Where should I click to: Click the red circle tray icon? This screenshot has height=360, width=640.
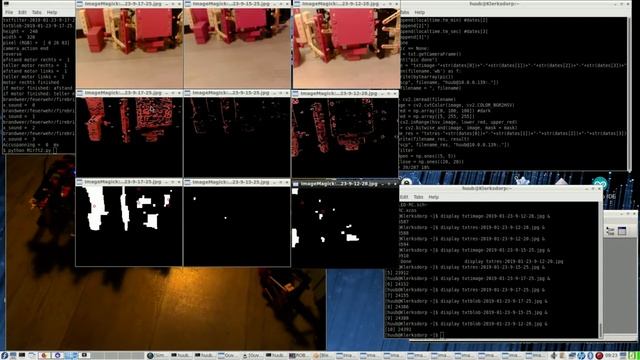coord(599,356)
